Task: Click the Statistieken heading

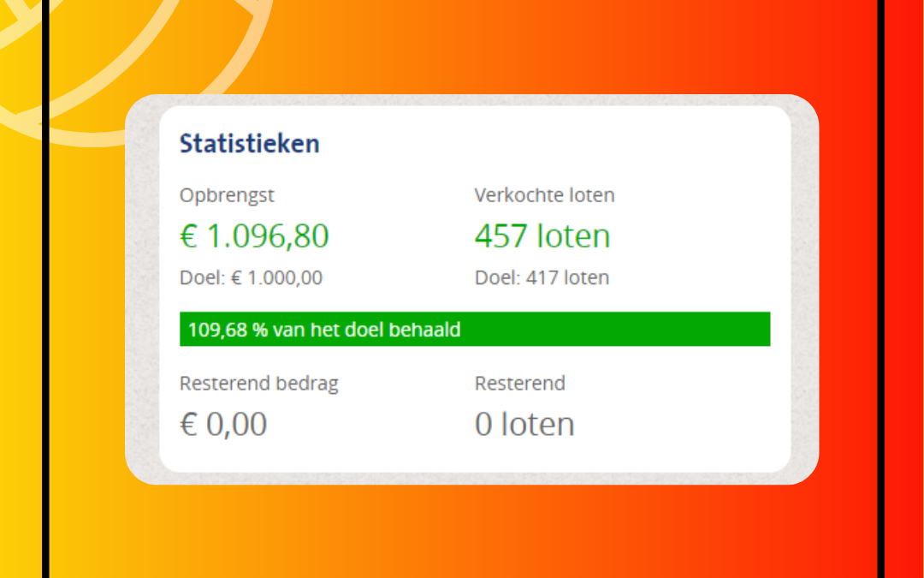Action: [x=249, y=144]
